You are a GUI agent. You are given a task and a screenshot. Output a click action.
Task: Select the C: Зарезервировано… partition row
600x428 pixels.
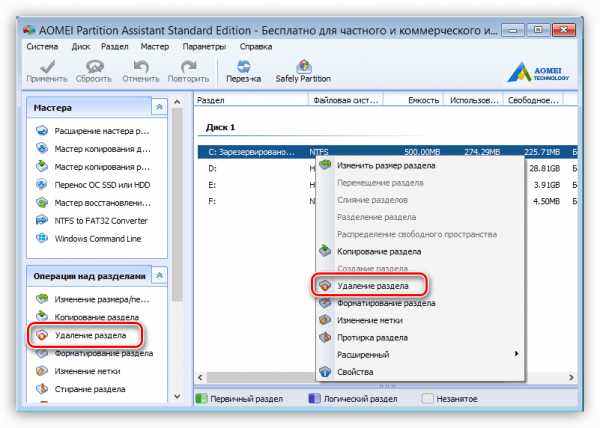tap(387, 152)
